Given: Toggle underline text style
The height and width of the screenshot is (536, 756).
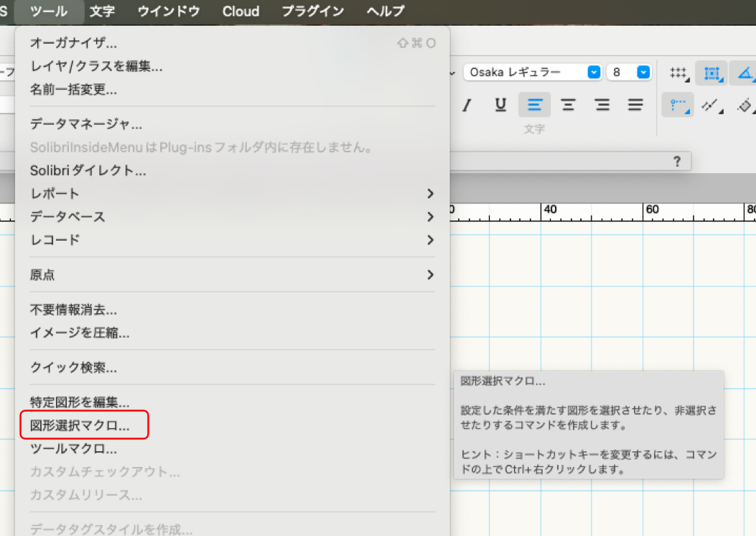Looking at the screenshot, I should 500,105.
